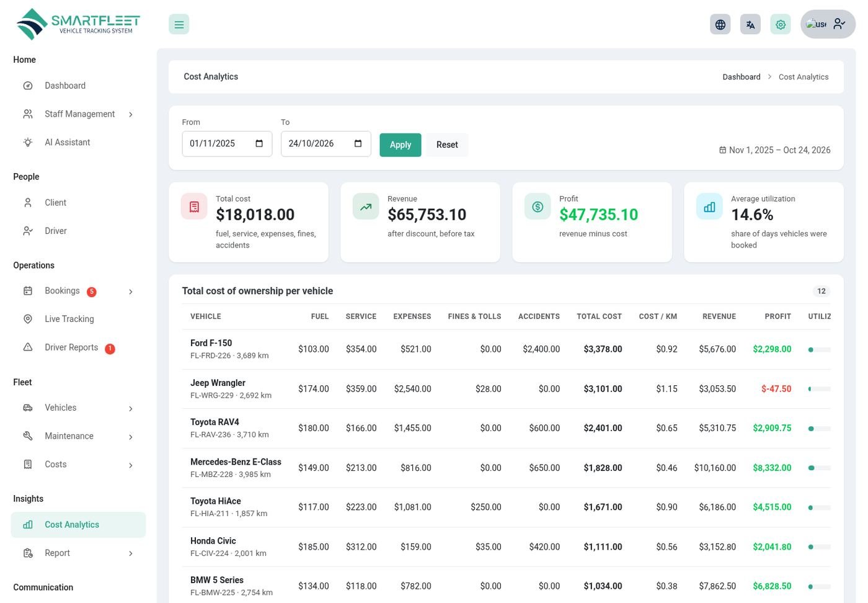Click the Driver Reports warning triangle icon
The height and width of the screenshot is (603, 868).
(28, 347)
